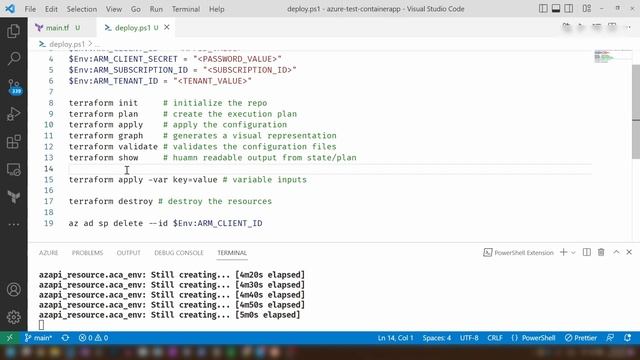Change the UTF-8 file encoding
640x360 pixels.
click(469, 338)
